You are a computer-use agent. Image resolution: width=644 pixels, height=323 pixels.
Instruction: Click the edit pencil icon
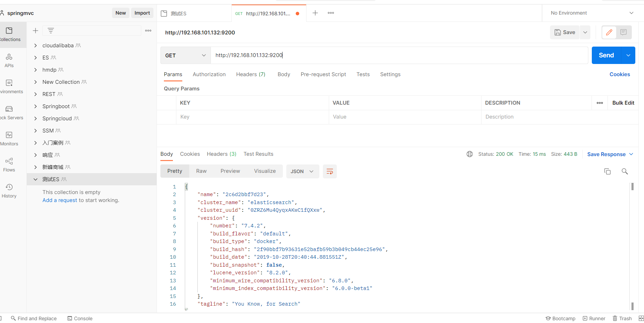tap(609, 32)
